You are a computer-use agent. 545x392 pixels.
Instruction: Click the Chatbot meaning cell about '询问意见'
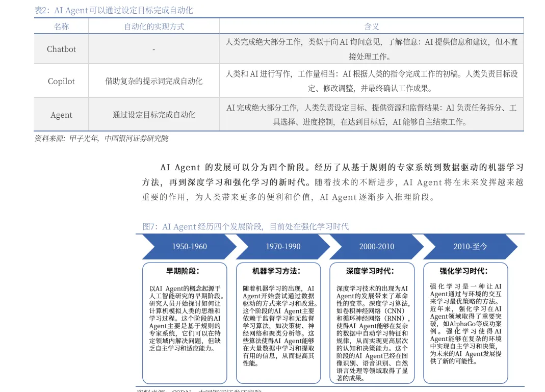click(372, 49)
